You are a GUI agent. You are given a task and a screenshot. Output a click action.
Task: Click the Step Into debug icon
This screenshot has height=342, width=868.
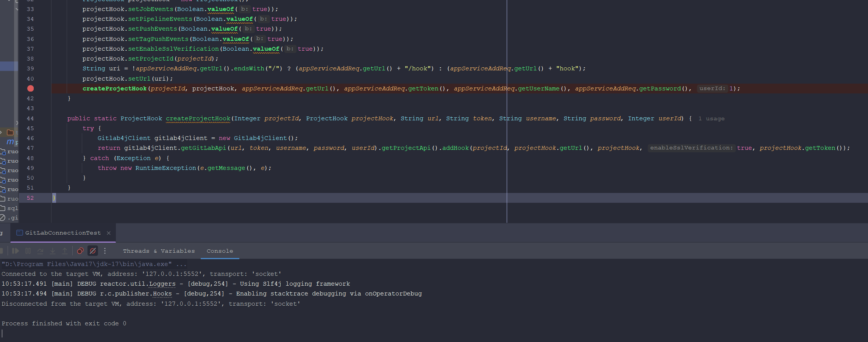click(53, 251)
